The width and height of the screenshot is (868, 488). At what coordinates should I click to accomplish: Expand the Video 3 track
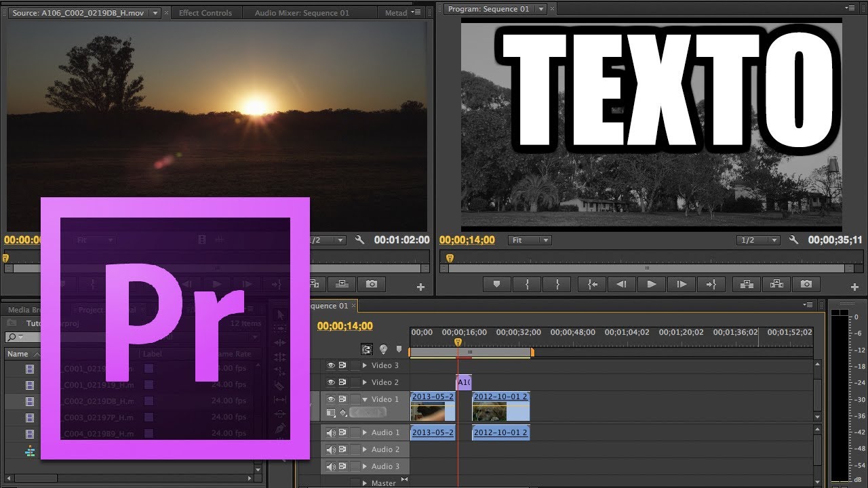tap(364, 365)
